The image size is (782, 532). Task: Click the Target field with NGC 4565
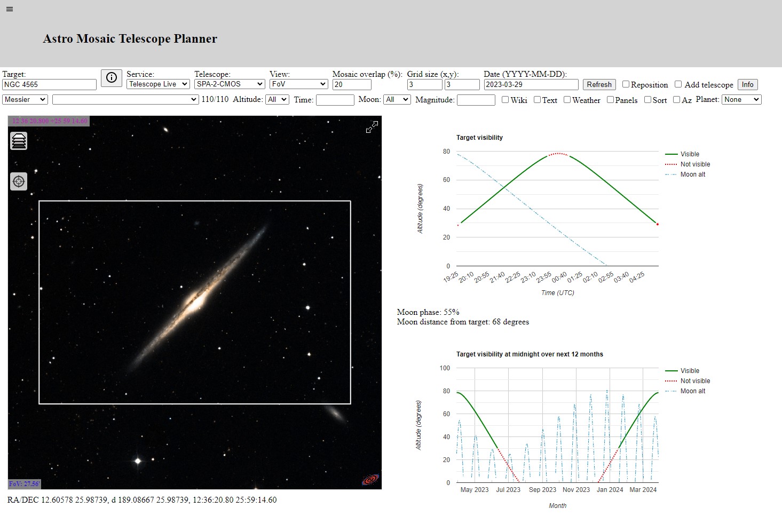pyautogui.click(x=49, y=84)
